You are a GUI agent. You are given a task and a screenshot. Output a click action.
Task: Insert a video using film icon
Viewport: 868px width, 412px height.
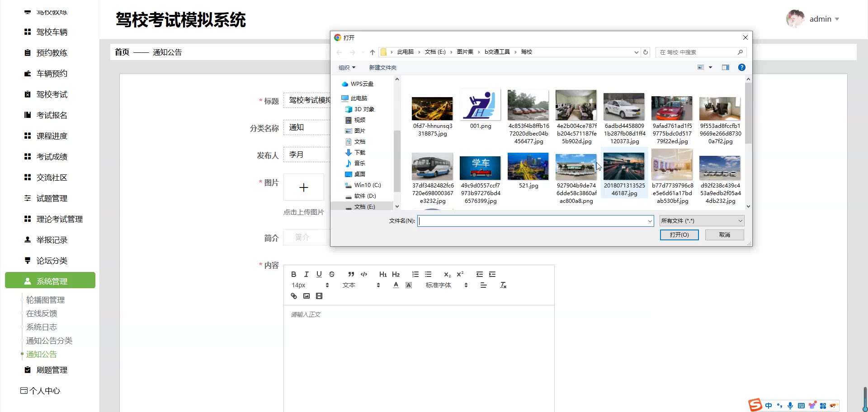coord(319,296)
